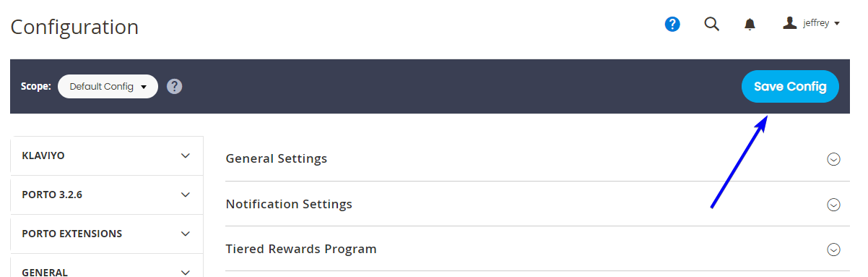Expand the GENERAL sidebar section chevron

point(186,272)
